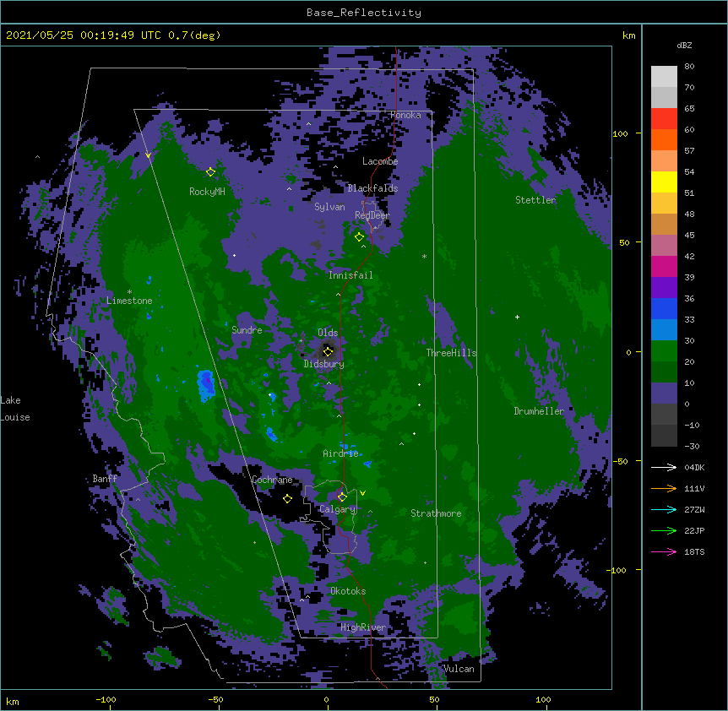Click the cyan 27ZW arrow in legend
This screenshot has width=728, height=711.
tap(664, 509)
